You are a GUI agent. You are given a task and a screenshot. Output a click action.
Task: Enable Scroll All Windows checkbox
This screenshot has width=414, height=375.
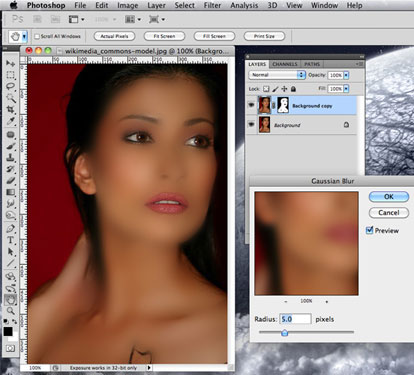pos(37,36)
